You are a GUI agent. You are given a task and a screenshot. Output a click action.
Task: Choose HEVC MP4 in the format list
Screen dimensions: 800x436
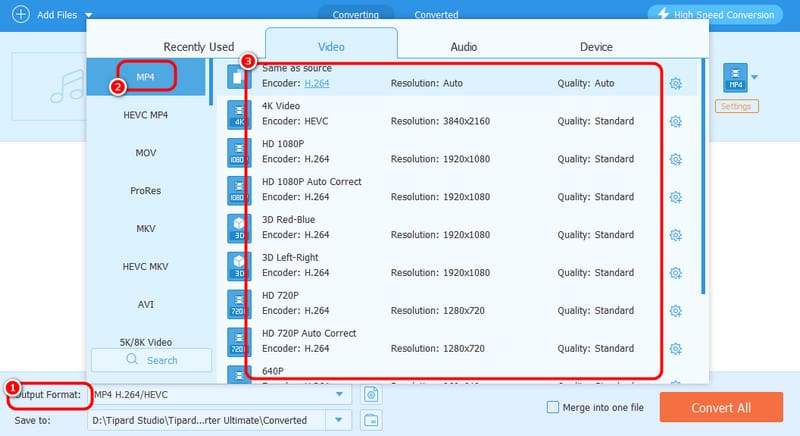[x=145, y=115]
